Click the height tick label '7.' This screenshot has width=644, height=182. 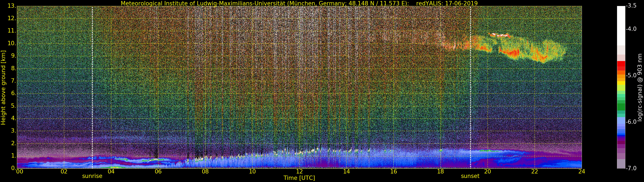(13, 81)
